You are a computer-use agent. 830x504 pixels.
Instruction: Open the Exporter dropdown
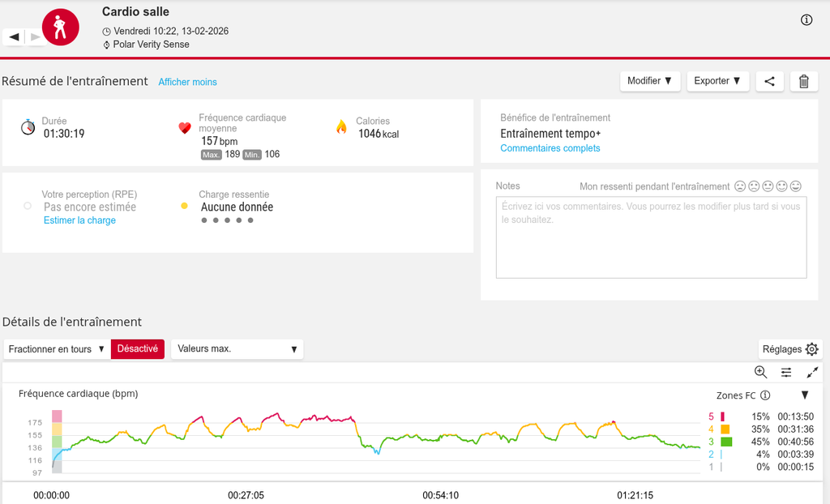717,81
